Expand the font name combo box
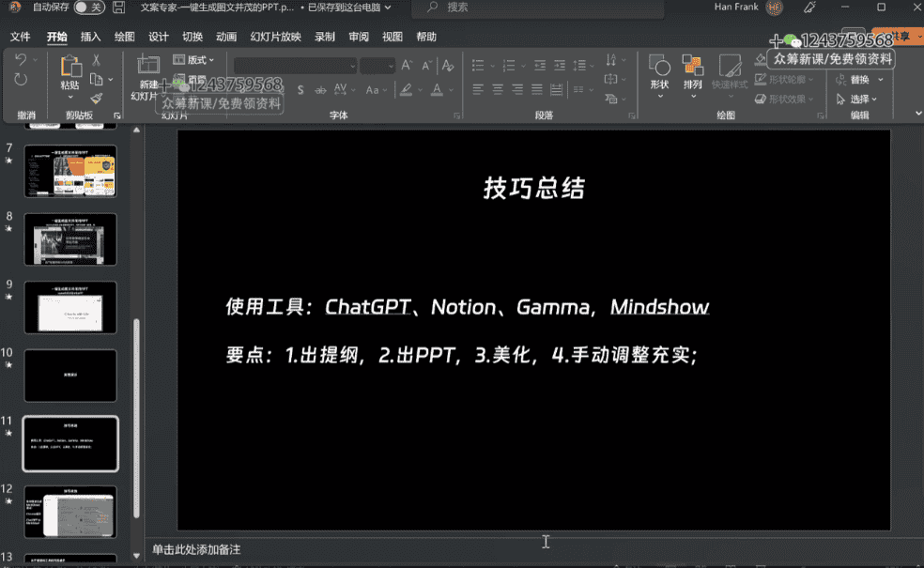This screenshot has height=568, width=924. coord(353,66)
